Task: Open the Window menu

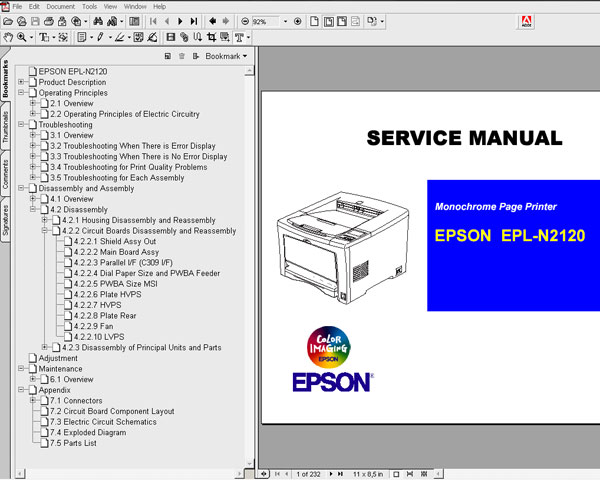Action: (135, 7)
